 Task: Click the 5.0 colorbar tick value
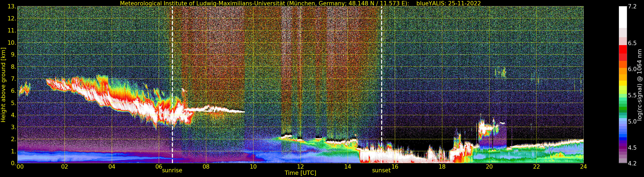pyautogui.click(x=632, y=121)
